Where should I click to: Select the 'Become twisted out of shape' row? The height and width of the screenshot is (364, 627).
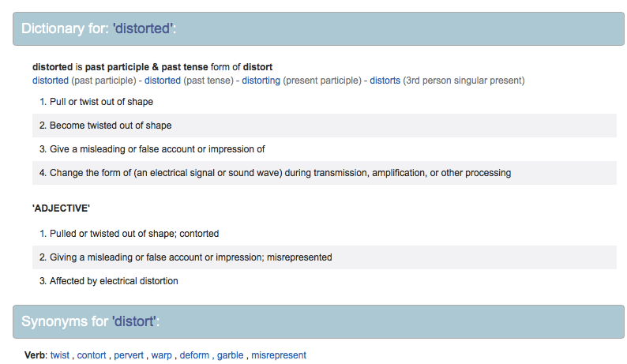coord(111,126)
